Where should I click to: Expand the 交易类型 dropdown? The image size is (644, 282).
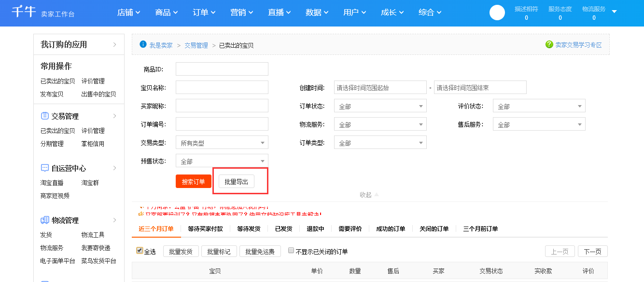[x=222, y=143]
